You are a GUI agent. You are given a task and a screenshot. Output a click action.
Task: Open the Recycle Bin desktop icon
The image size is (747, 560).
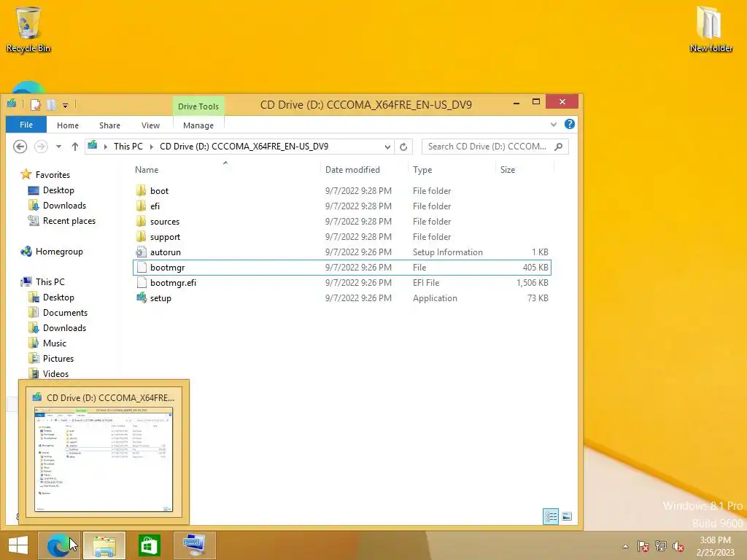pos(28,29)
